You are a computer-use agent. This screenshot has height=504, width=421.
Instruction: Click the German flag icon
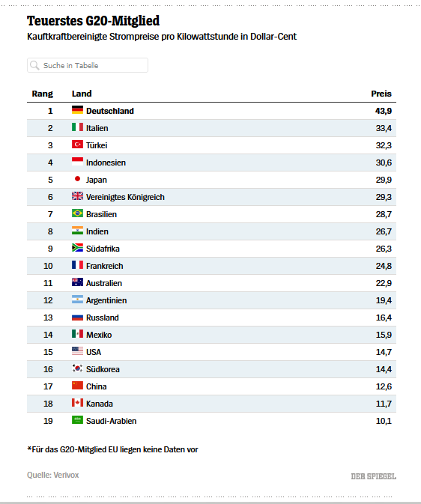(77, 110)
